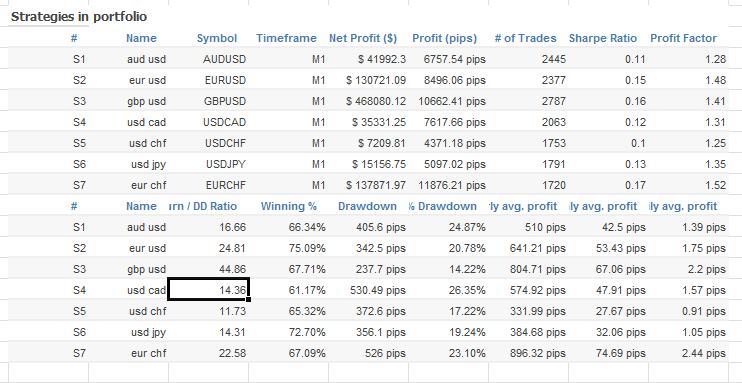Click 'S5' in the lower table
Screen dimensions: 742x383
(x=80, y=312)
